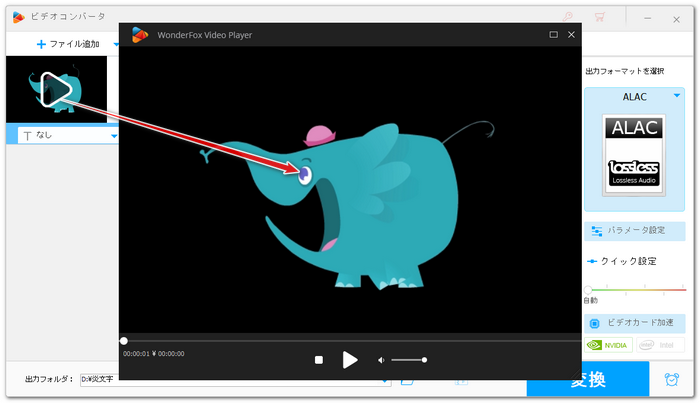Maximize the WonderFox Video Player window
Viewport: 700px width, 403px height.
click(553, 35)
